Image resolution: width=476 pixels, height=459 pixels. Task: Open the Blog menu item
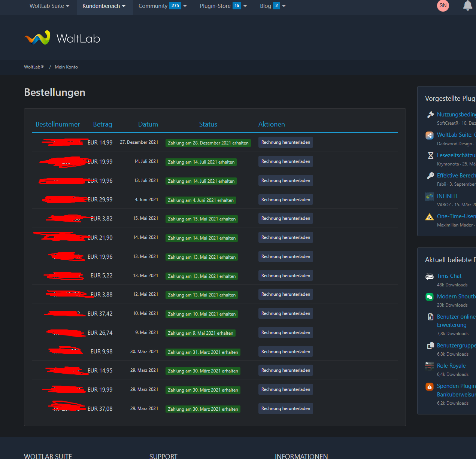click(273, 6)
